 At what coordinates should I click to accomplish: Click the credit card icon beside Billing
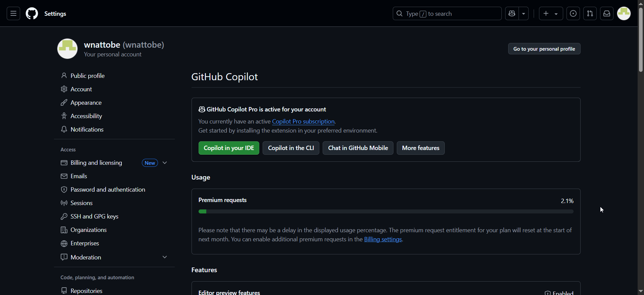64,163
